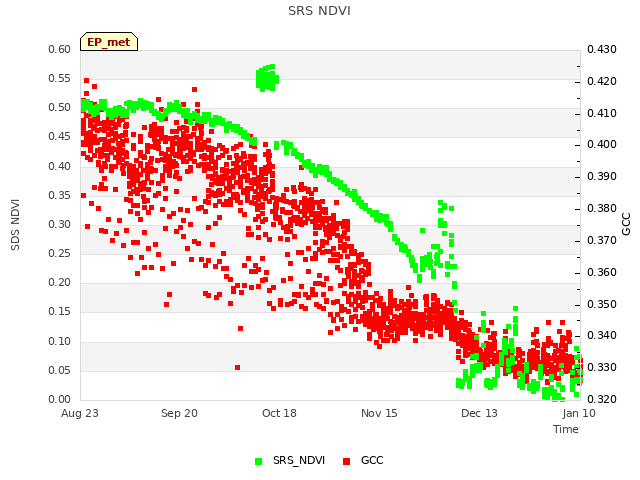The height and width of the screenshot is (480, 640).
Task: Click the 0.330 right axis value
Action: [x=602, y=367]
